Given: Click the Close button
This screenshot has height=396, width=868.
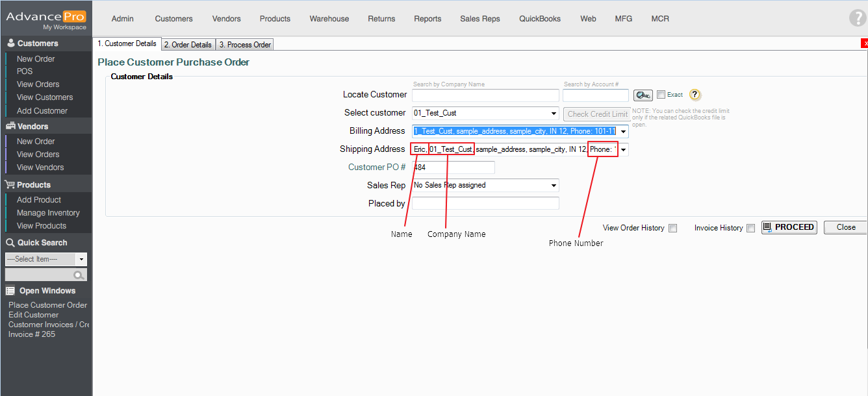Looking at the screenshot, I should click(x=845, y=227).
